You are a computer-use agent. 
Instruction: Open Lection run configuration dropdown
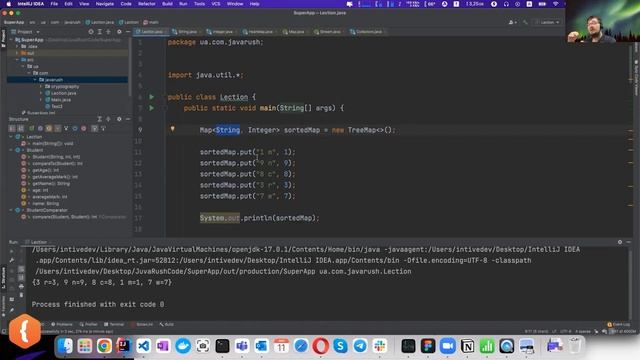(547, 22)
